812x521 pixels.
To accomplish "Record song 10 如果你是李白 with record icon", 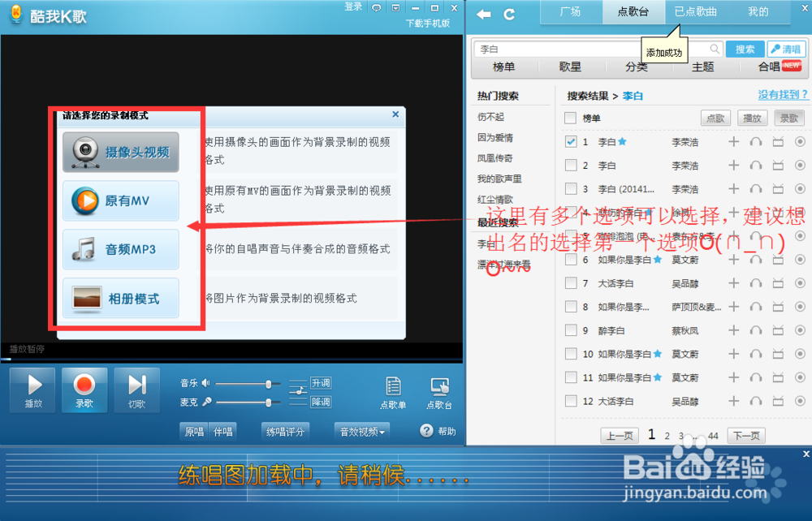I will [x=800, y=354].
